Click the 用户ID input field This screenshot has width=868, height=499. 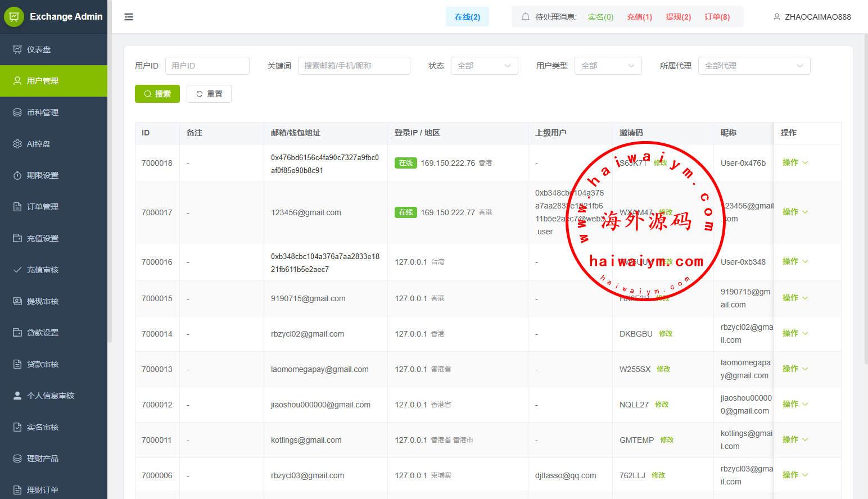[207, 66]
